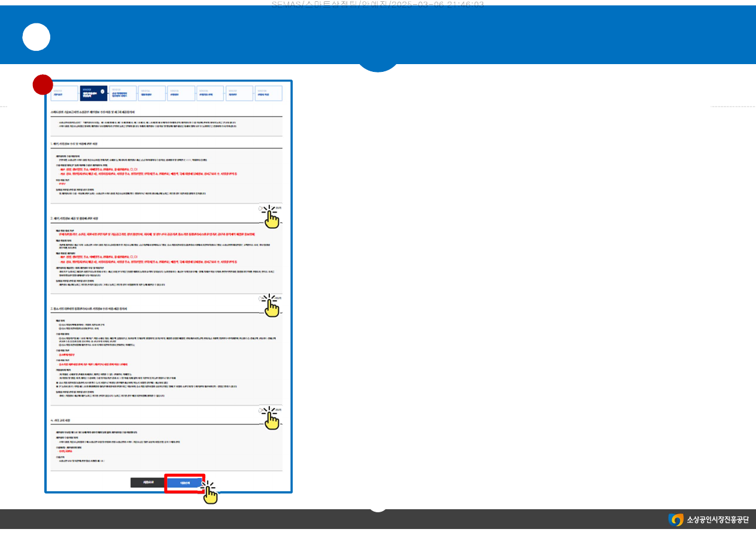Select the seventh step box
Viewport: 756px width, 535px height.
click(x=240, y=93)
